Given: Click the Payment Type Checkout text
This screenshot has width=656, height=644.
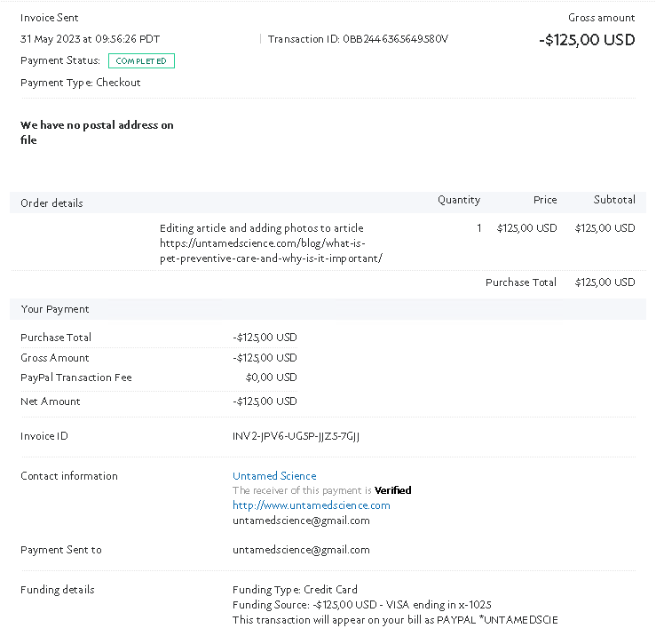Looking at the screenshot, I should (80, 83).
